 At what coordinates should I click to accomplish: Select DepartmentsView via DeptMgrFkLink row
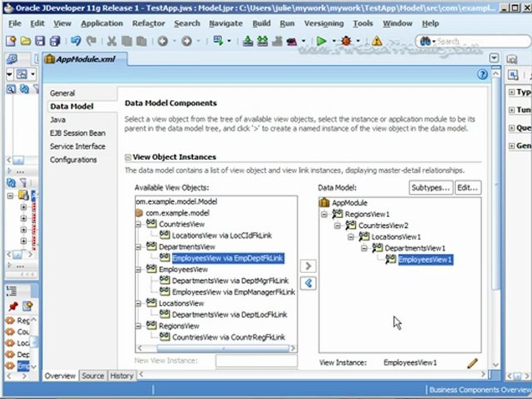coord(231,280)
